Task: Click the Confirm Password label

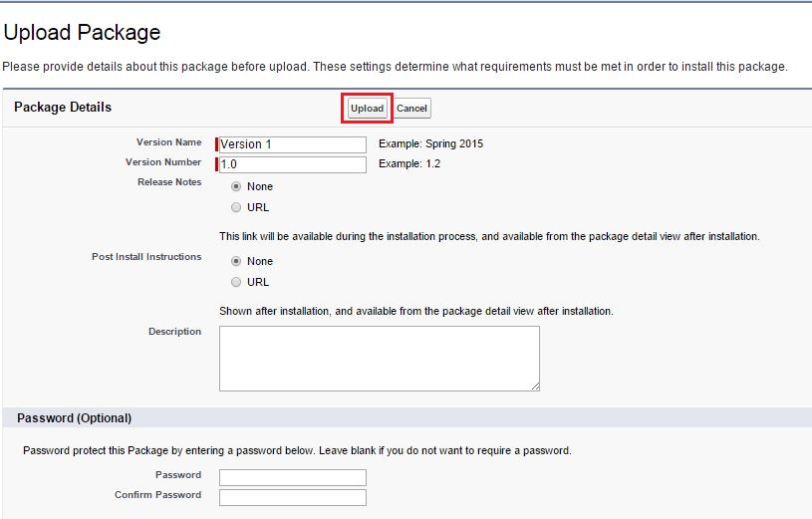Action: point(157,495)
